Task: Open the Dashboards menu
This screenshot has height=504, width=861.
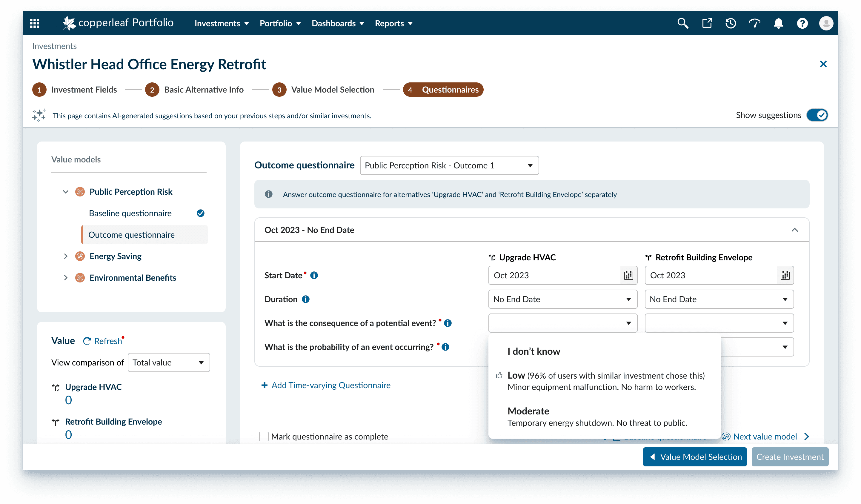Action: pyautogui.click(x=338, y=23)
